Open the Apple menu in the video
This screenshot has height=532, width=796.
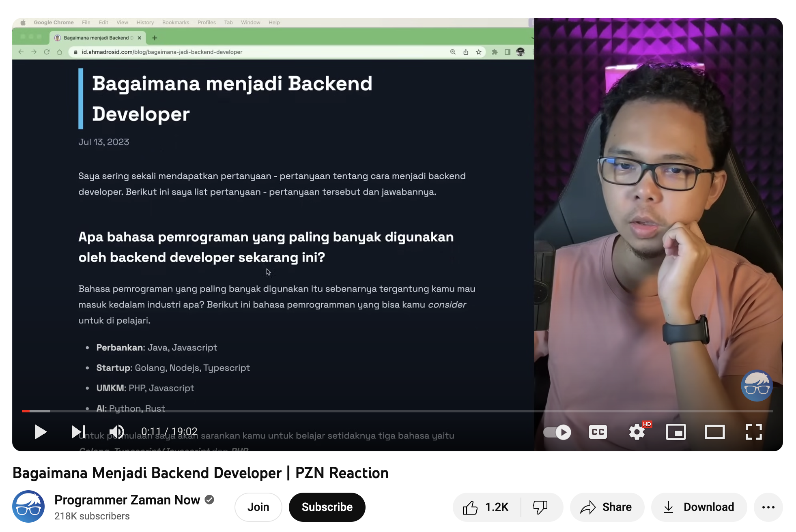[x=23, y=22]
